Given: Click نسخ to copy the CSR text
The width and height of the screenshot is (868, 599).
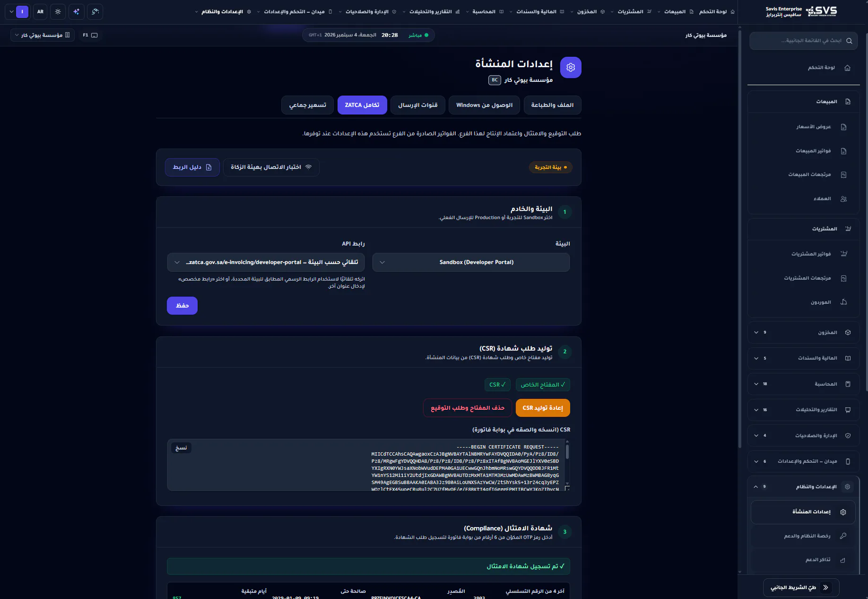Looking at the screenshot, I should (181, 448).
